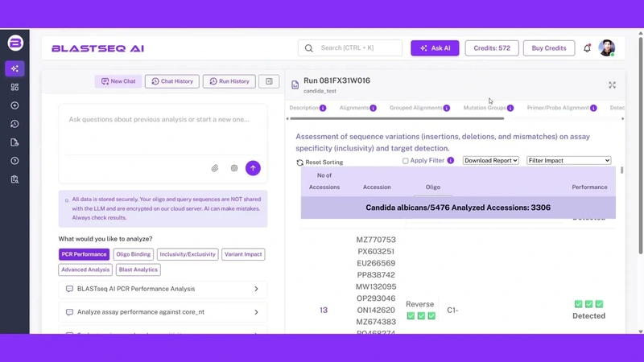Click the Buy Credits button

pos(549,48)
